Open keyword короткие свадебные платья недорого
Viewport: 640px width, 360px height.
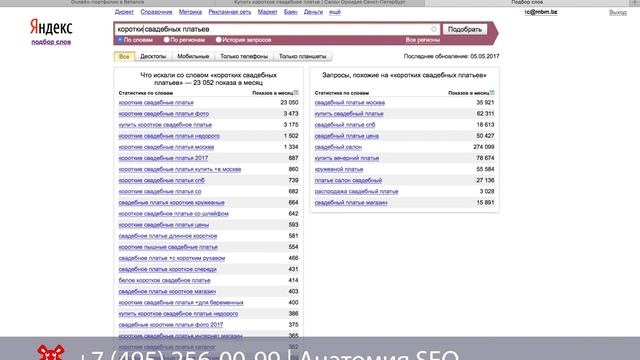[169, 136]
